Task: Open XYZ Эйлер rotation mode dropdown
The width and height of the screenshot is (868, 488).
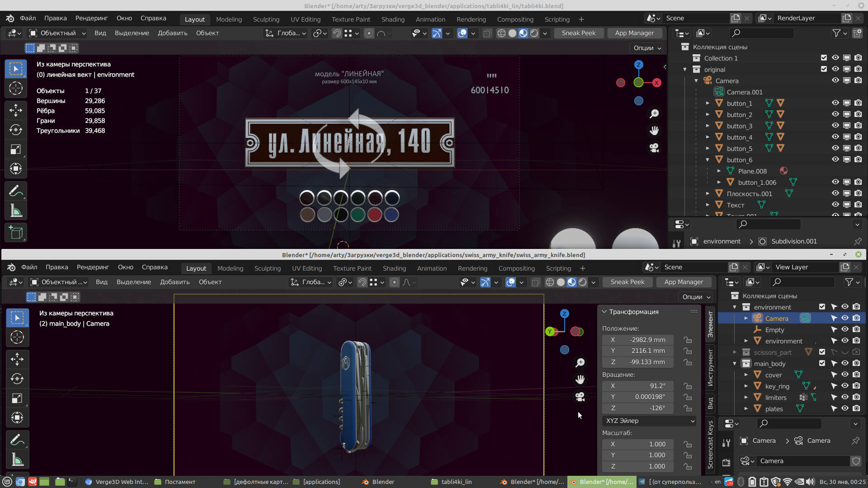Action: tap(650, 421)
